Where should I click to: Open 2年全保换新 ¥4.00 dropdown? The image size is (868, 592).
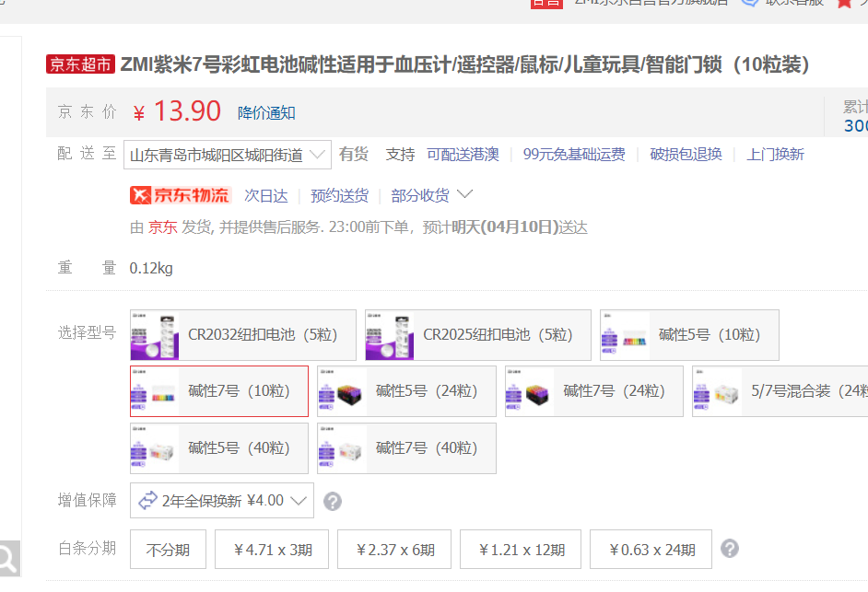tap(222, 501)
